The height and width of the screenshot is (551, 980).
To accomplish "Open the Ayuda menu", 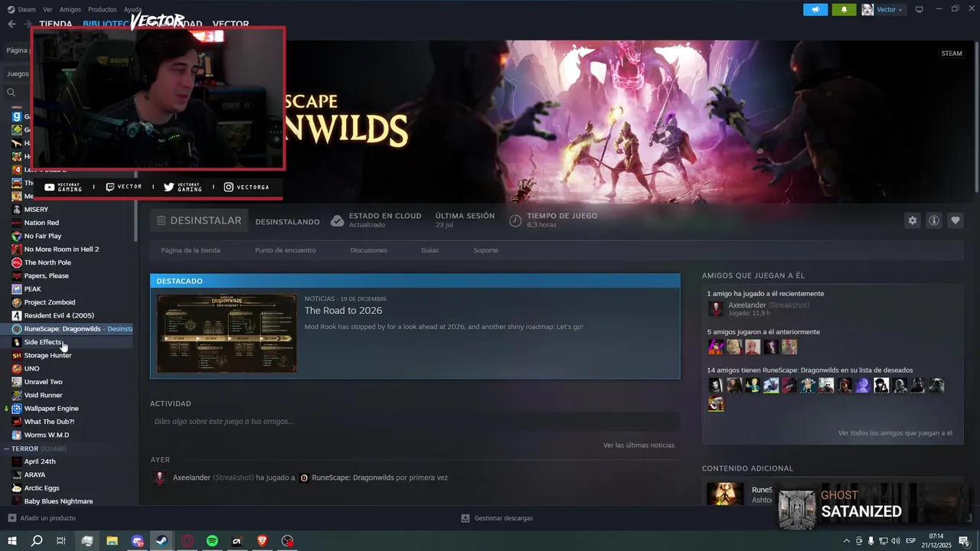I will coord(132,9).
